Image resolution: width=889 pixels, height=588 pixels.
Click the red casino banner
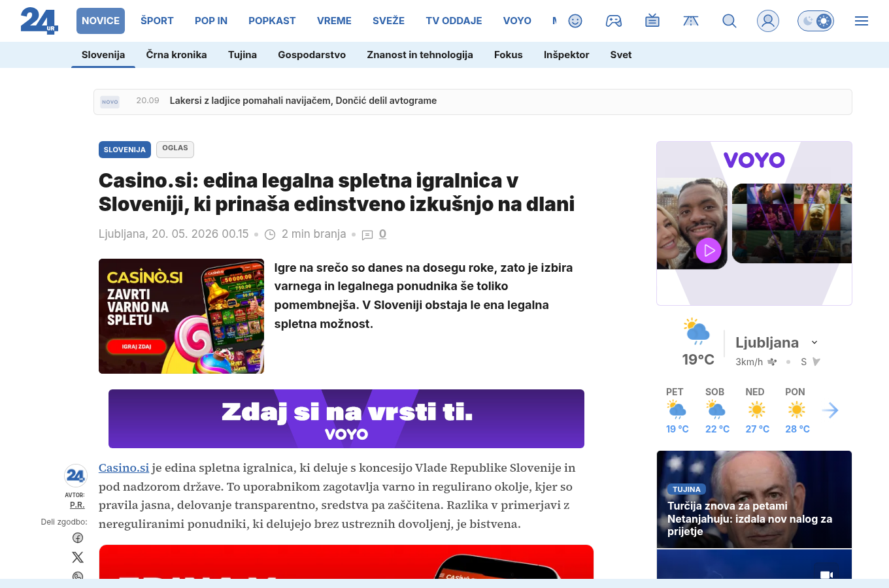tap(346, 562)
